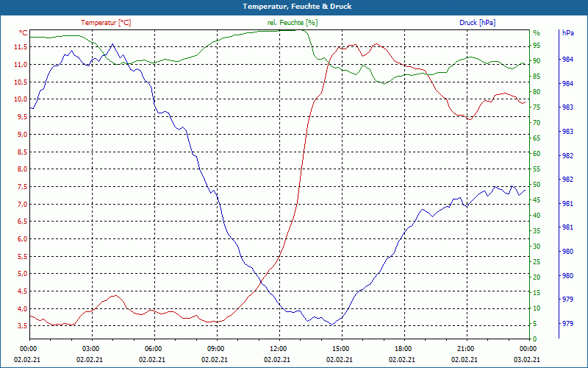The image size is (588, 368).
Task: Click the "5,5" tick on the temperature axis
Action: (22, 256)
